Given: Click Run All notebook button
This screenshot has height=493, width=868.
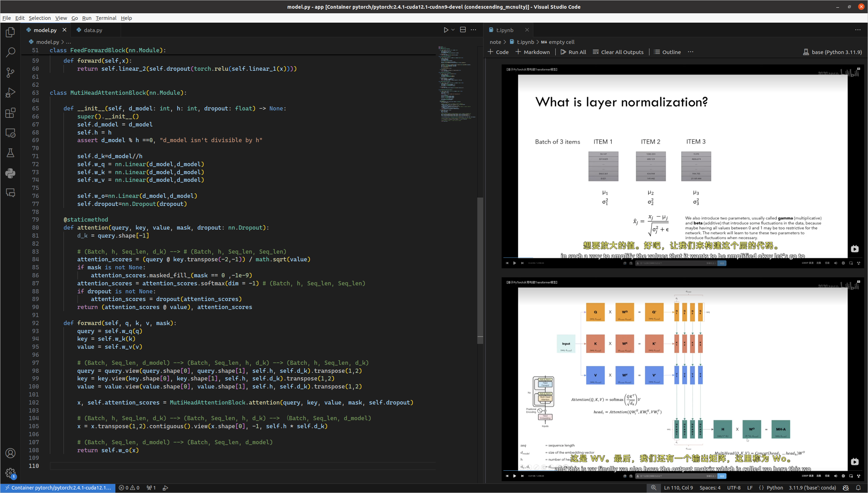Looking at the screenshot, I should coord(573,52).
